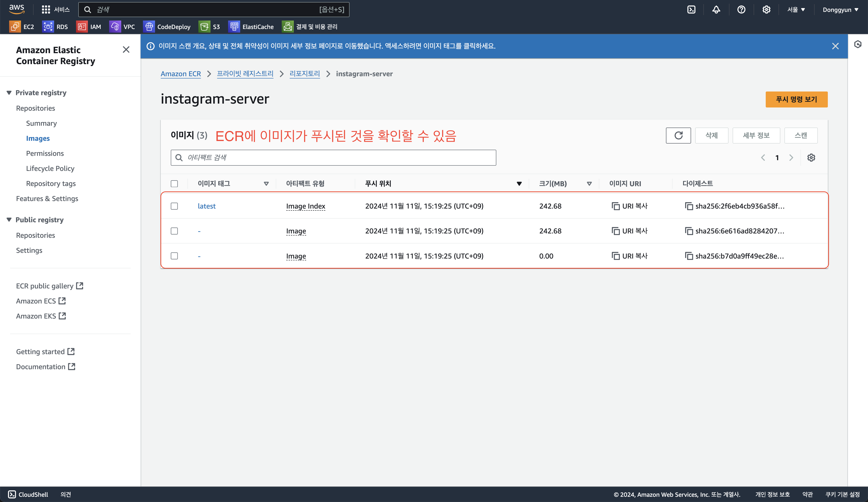The height and width of the screenshot is (502, 868).
Task: Click the notifications bell icon
Action: coord(716,10)
